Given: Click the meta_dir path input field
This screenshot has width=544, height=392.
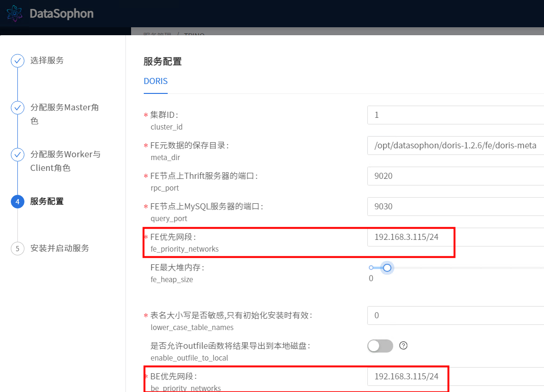Looking at the screenshot, I should pyautogui.click(x=456, y=146).
